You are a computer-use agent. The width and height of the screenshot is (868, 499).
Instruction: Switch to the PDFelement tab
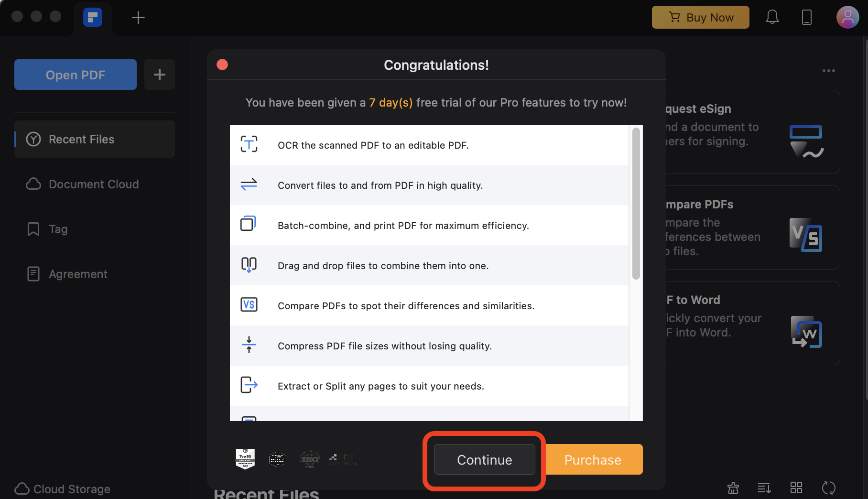[93, 17]
